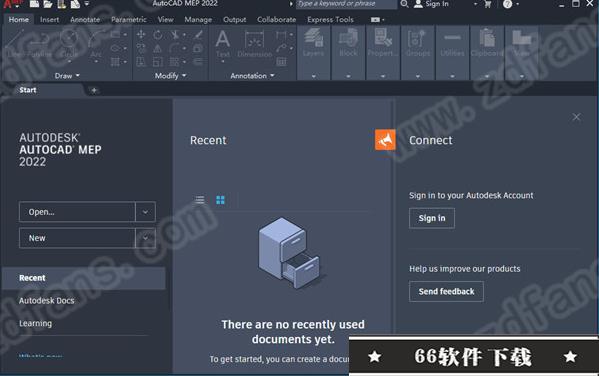The height and width of the screenshot is (376, 599).
Task: Open the Express Tools ribbon tab
Action: pyautogui.click(x=330, y=19)
